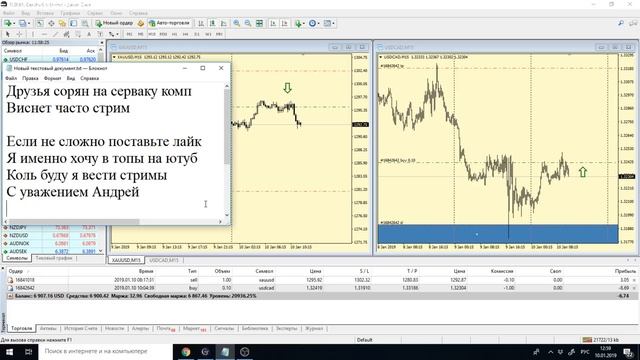This screenshot has height=360, width=640.
Task: Switch to the Журнал terminal tab
Action: pyautogui.click(x=314, y=328)
